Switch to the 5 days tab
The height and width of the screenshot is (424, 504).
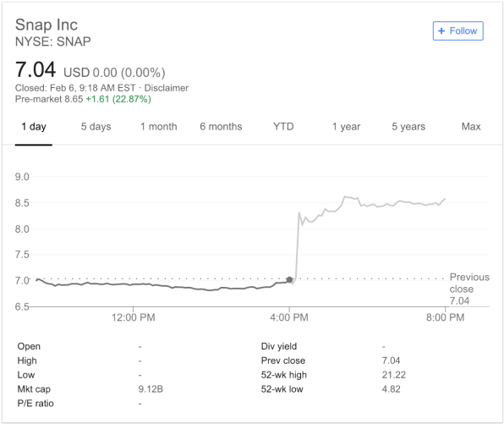pos(96,126)
